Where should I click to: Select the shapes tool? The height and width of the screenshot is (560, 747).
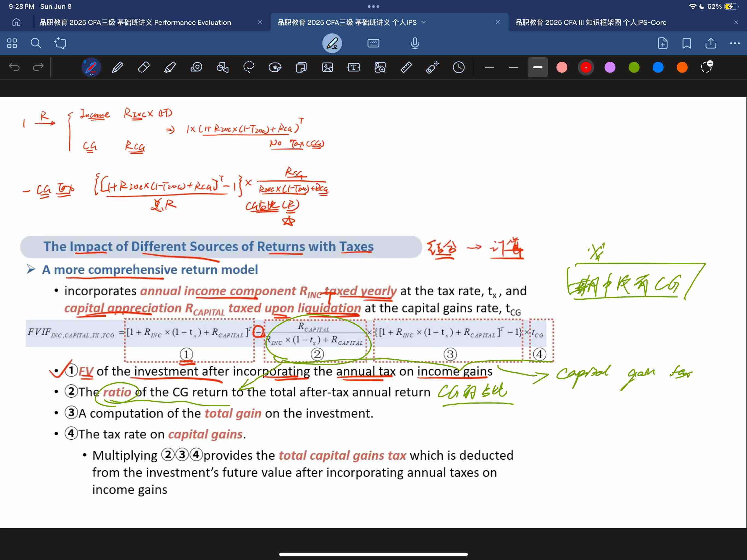(223, 67)
